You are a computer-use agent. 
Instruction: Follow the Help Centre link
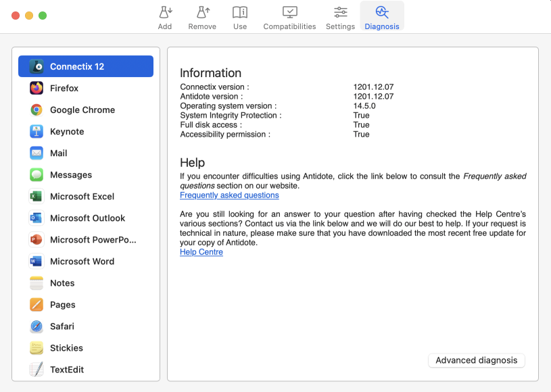tap(201, 252)
